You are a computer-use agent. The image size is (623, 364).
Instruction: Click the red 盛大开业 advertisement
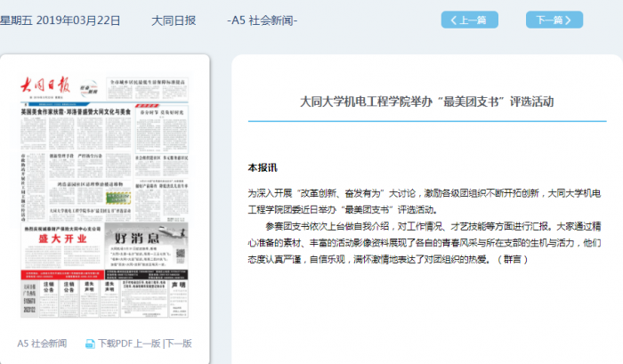click(61, 239)
